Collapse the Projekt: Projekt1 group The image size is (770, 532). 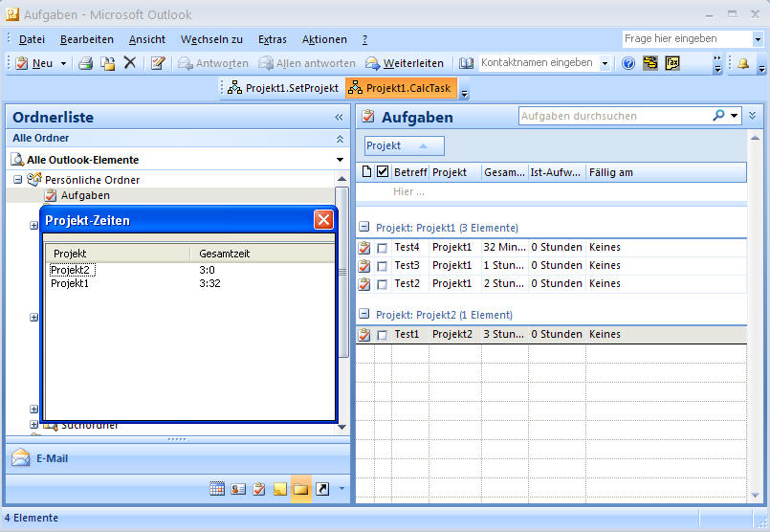pos(364,228)
